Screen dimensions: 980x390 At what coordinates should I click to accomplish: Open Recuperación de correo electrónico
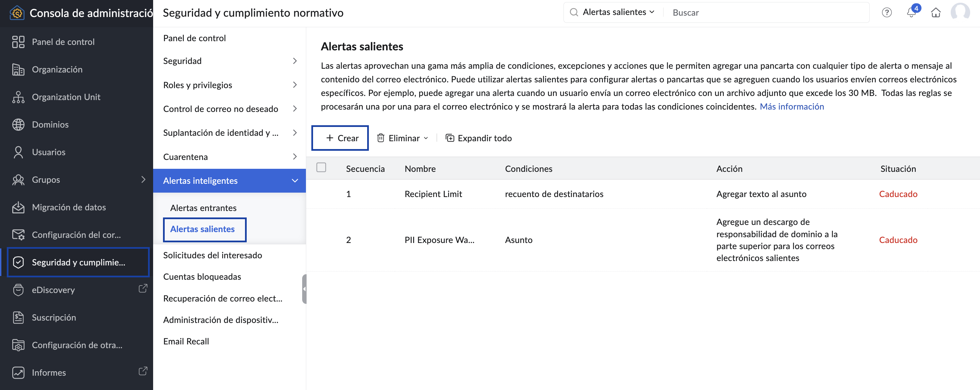223,299
